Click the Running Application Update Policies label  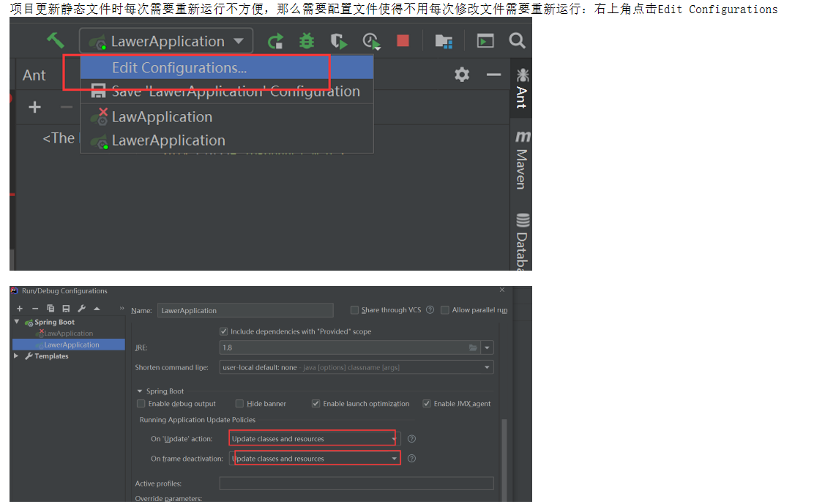[x=198, y=419]
